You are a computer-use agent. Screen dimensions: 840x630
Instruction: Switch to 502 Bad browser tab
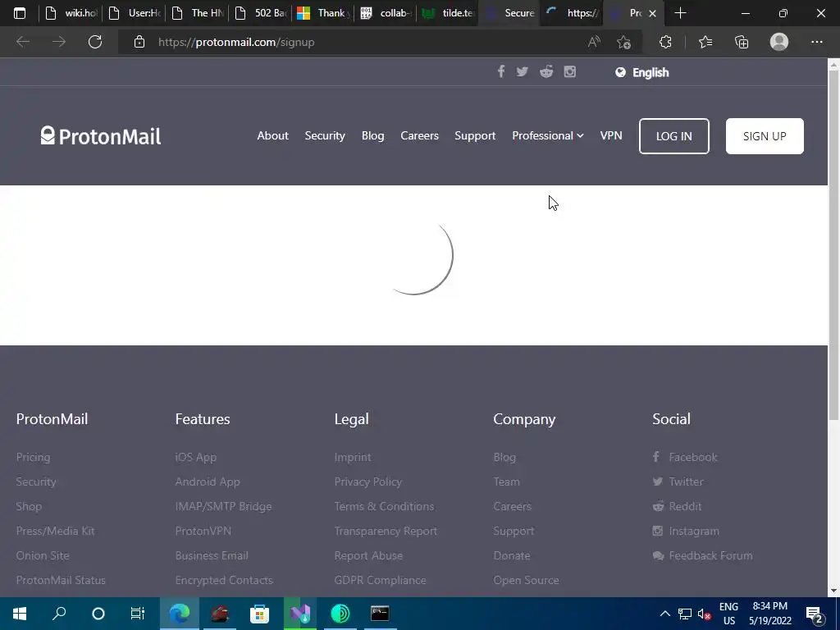260,13
